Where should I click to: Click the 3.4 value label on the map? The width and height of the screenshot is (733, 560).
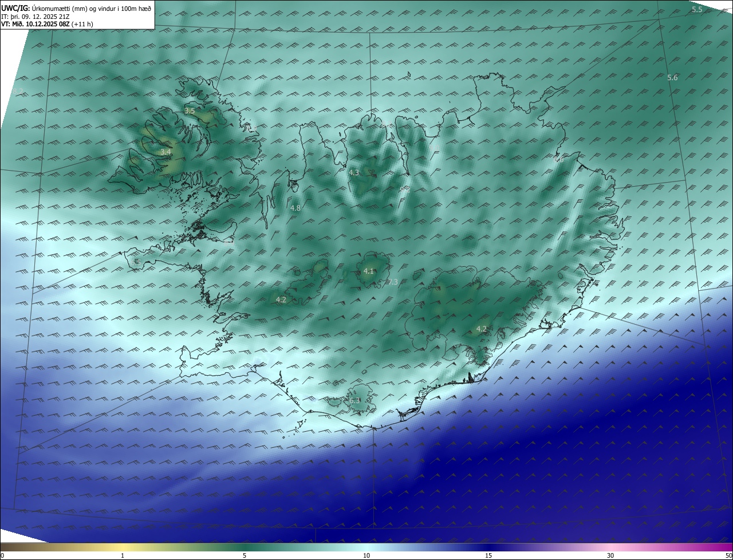[x=165, y=152]
